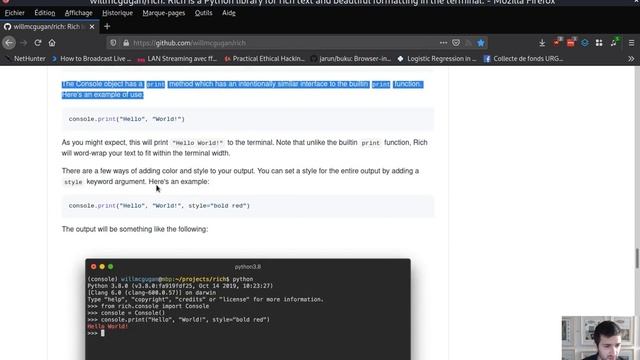Click the terminal screenshot image

coord(248,309)
